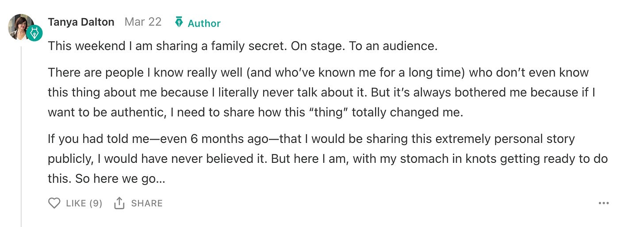Click the sentence starting "This weekend I am sharing"
The width and height of the screenshot is (644, 227).
(x=167, y=46)
